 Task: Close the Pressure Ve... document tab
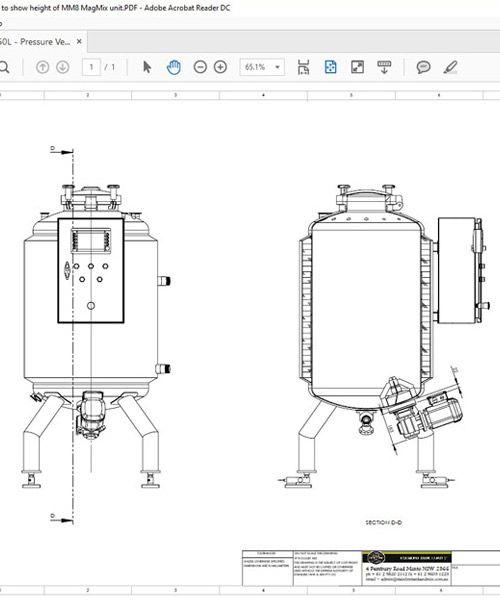coord(79,41)
